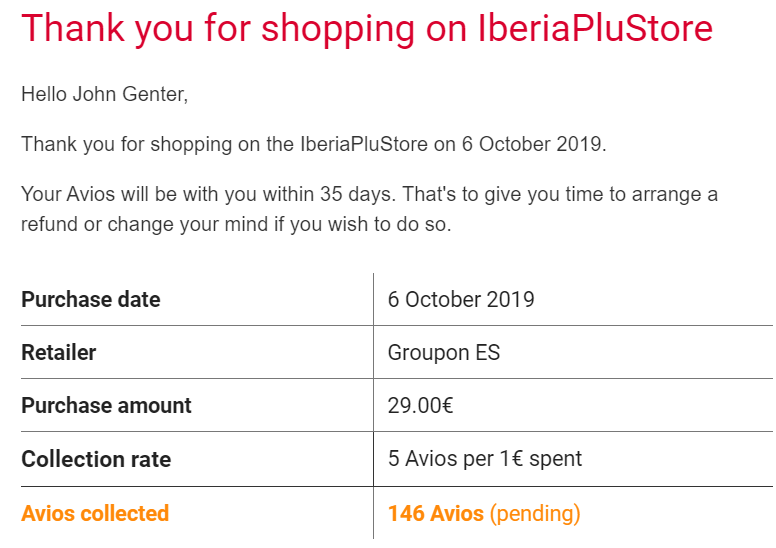
Task: Click the "29.00€" purchase amount value
Action: (x=422, y=405)
